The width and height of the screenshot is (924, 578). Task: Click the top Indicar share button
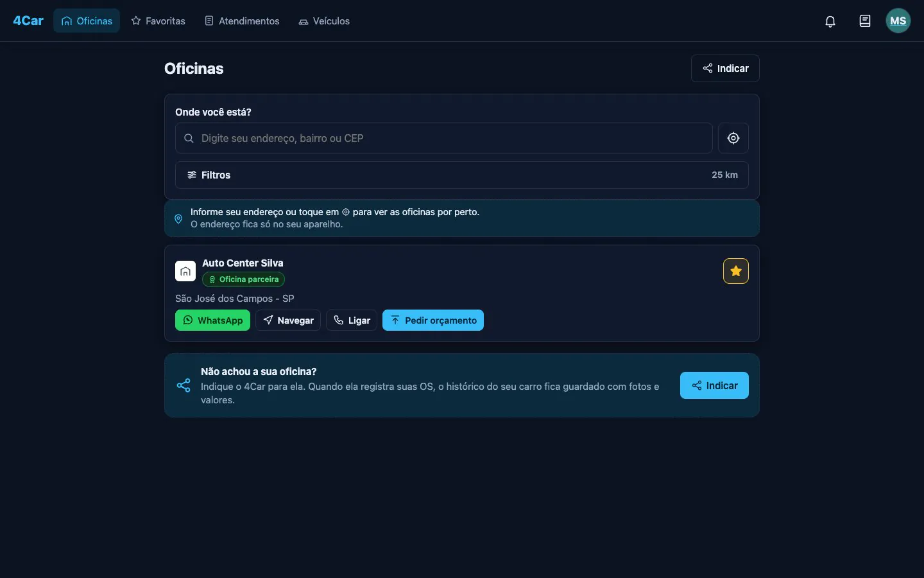point(725,69)
